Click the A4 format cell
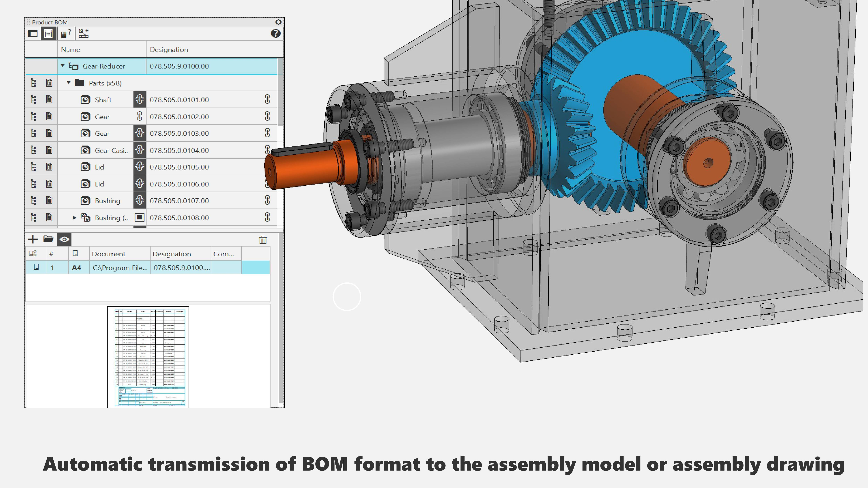The width and height of the screenshot is (868, 488). tap(78, 267)
